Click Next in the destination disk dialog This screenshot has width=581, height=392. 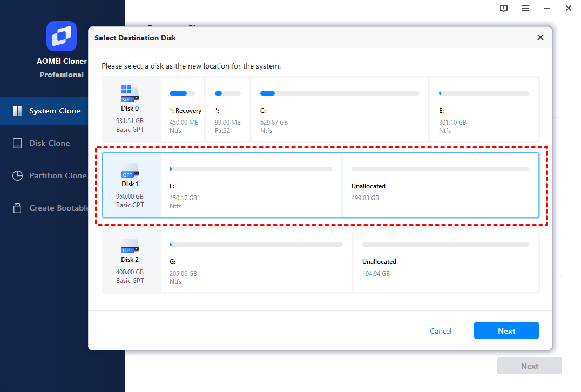(506, 330)
